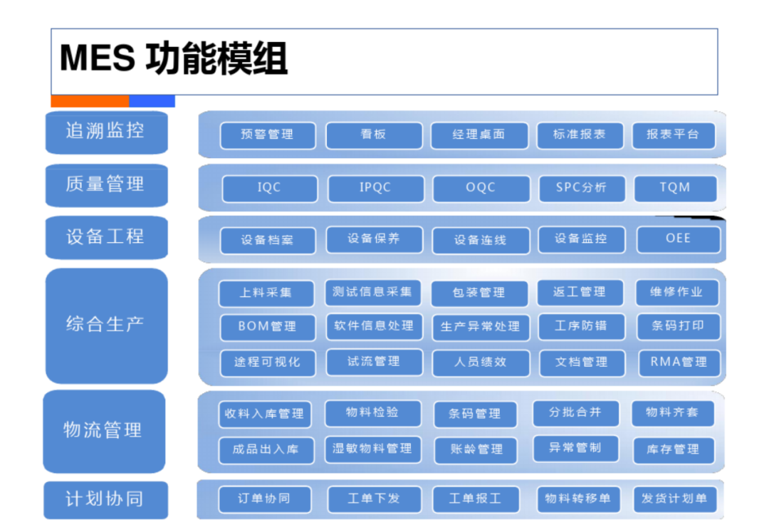Screen dimensions: 769x532
Task: Open the 分批合并 module
Action: click(576, 413)
